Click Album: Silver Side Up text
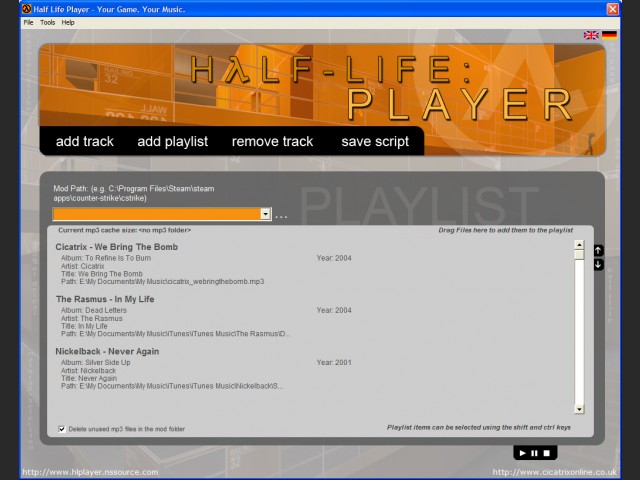The width and height of the screenshot is (640, 480). click(x=96, y=362)
